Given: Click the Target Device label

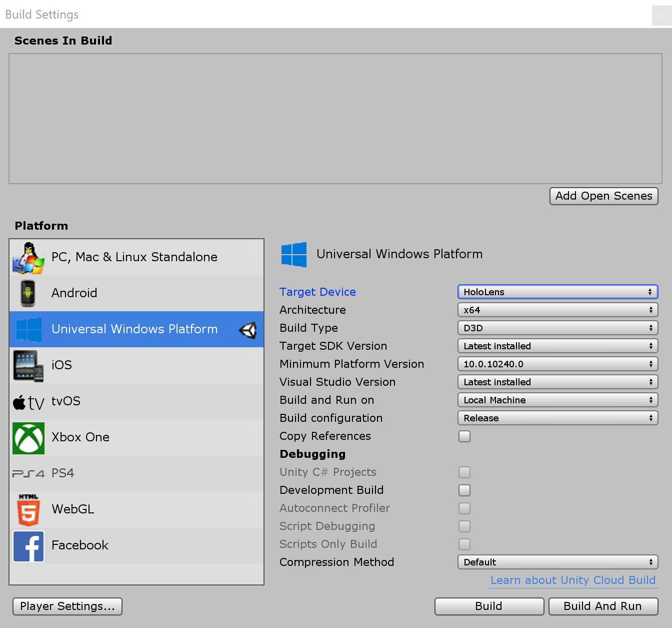Looking at the screenshot, I should pyautogui.click(x=318, y=292).
